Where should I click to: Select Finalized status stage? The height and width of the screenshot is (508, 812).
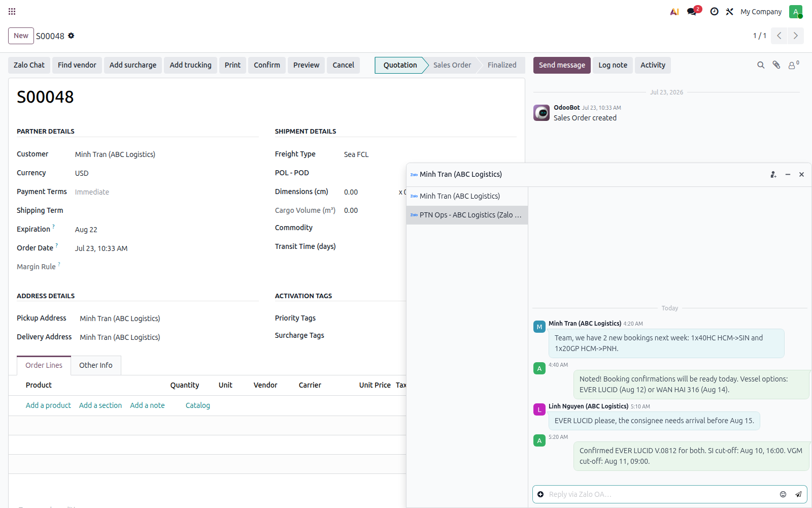coord(502,65)
